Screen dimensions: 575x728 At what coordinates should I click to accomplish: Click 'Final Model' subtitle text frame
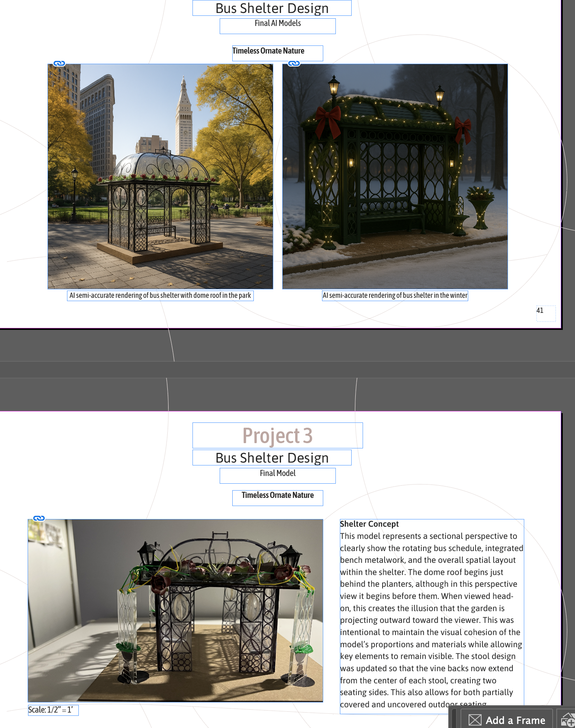click(x=277, y=475)
